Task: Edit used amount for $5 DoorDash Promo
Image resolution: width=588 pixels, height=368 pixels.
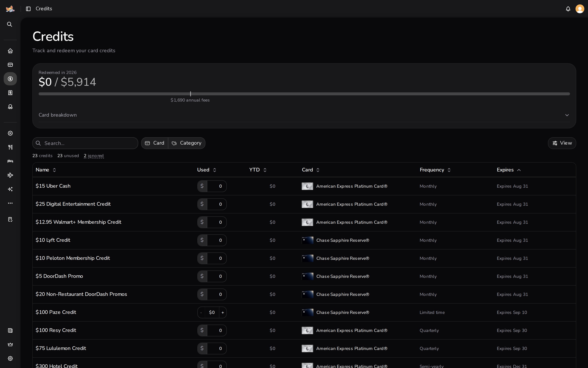Action: [x=217, y=276]
